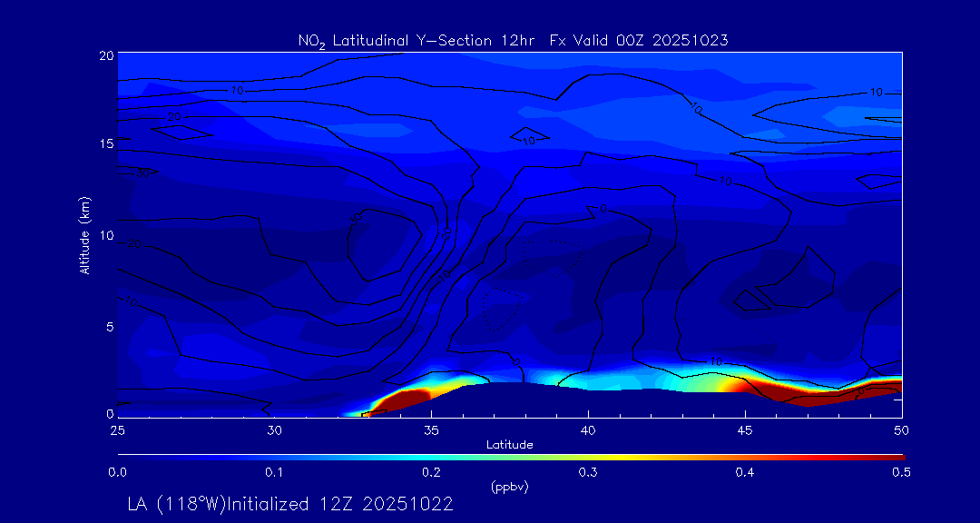Click the ppbv units label
Image resolution: width=980 pixels, height=523 pixels.
(510, 488)
